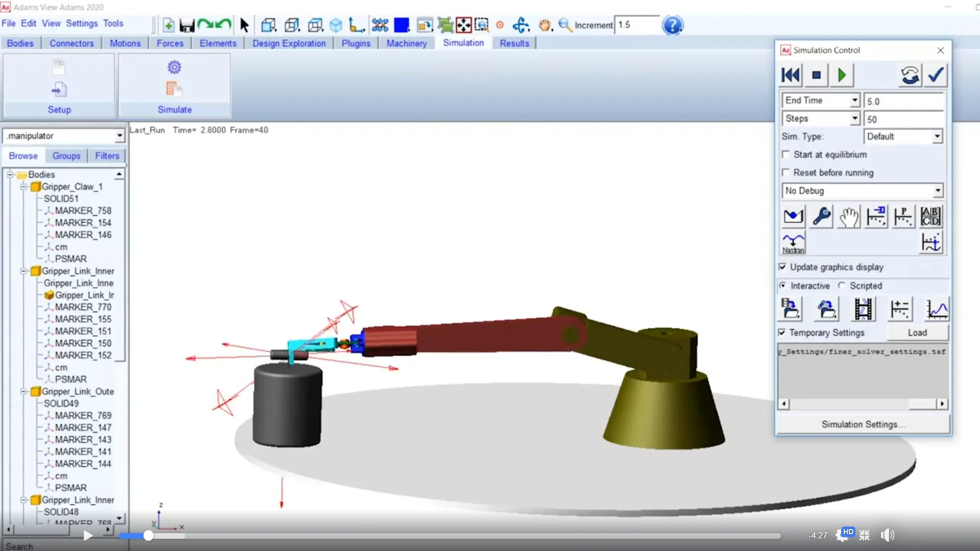Viewport: 980px width, 551px height.
Task: Click the plotting icon in Simulation Control
Action: pos(937,309)
